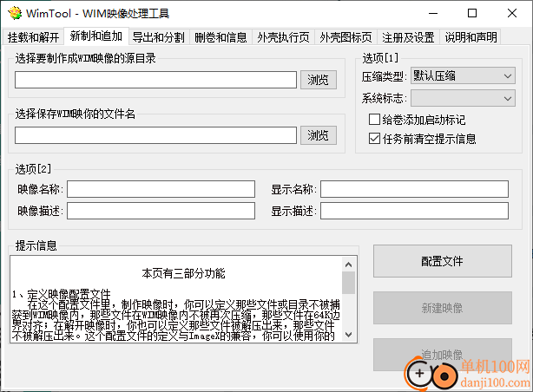Click the WimTool app icon in title bar
This screenshot has width=533, height=392.
(x=14, y=13)
